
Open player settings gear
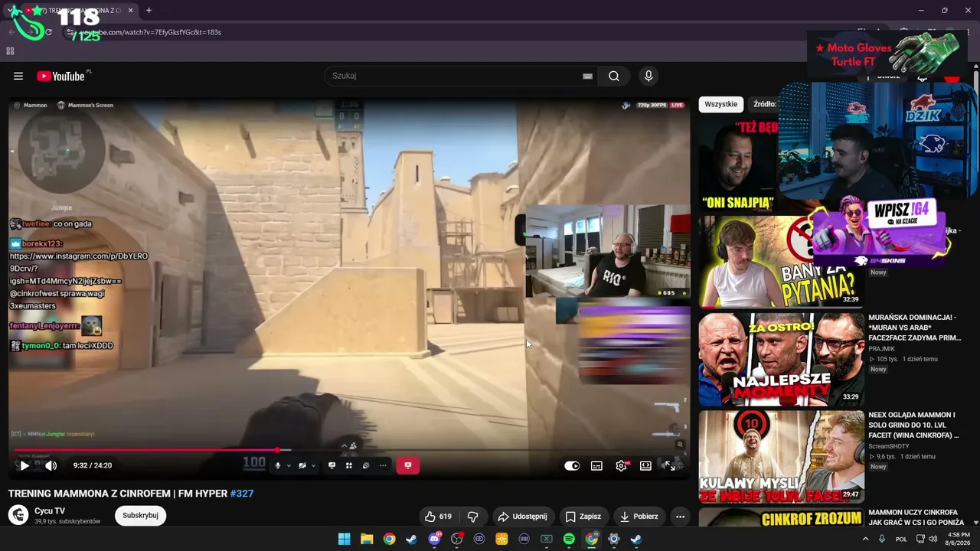pos(621,465)
